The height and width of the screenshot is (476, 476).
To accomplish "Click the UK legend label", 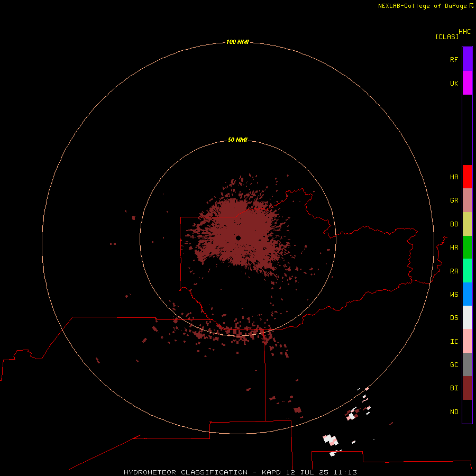I will coord(454,83).
